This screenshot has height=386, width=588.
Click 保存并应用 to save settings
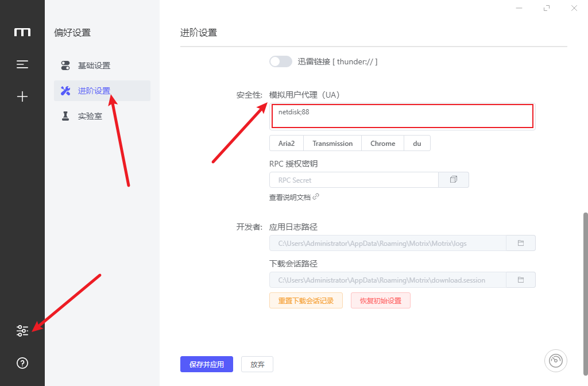tap(206, 364)
